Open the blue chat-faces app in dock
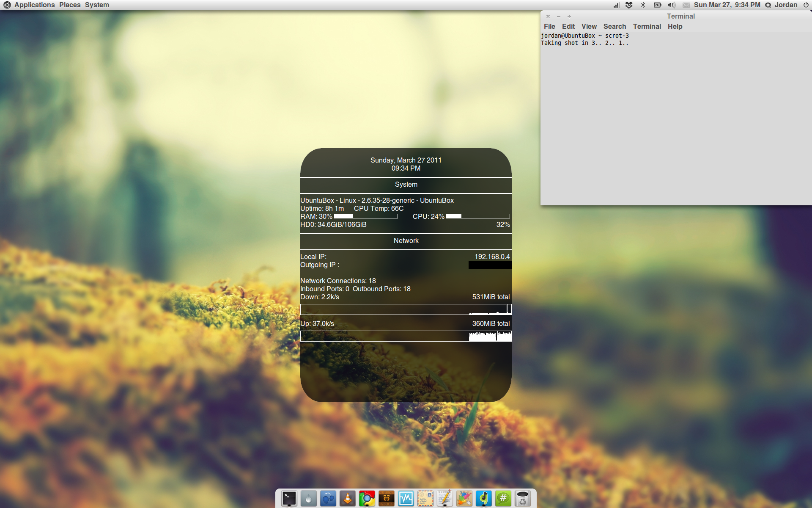Viewport: 812px width, 508px height. point(328,499)
